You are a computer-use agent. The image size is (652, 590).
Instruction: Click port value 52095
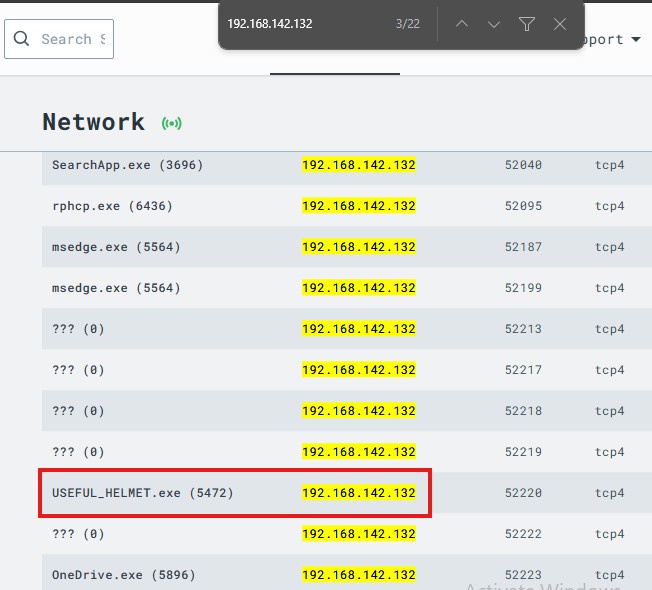coord(523,206)
